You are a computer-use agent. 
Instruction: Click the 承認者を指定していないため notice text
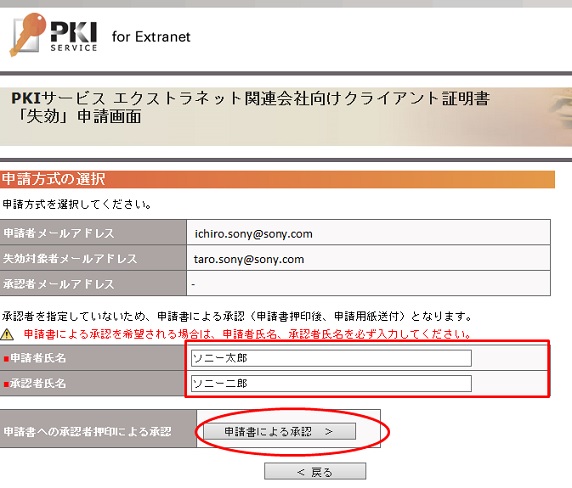[237, 316]
